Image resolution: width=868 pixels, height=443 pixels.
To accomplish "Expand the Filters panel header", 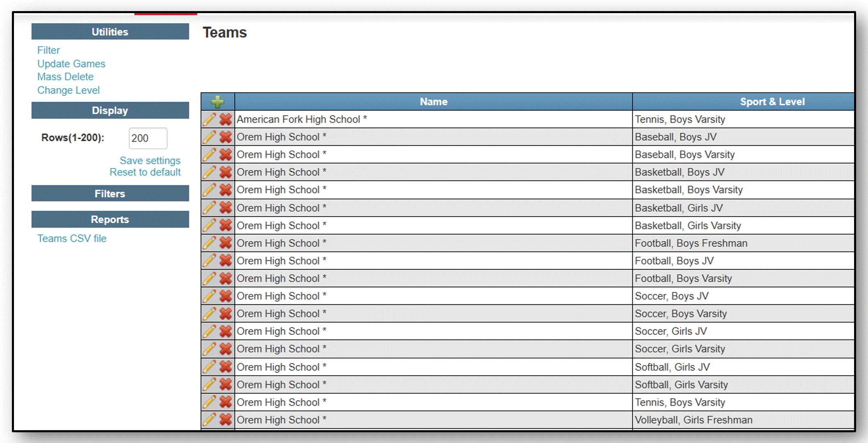I will (110, 194).
